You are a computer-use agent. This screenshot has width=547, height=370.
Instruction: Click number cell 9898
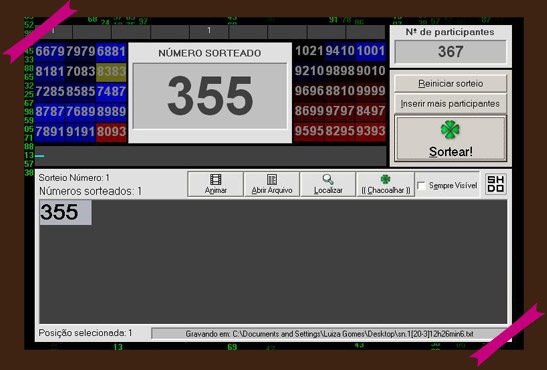tap(340, 71)
